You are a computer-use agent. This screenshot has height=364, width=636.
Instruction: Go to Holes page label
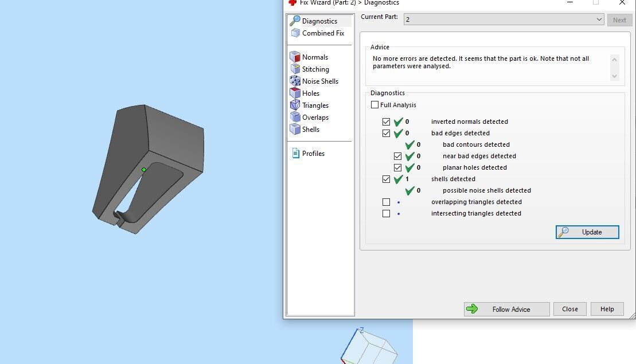click(311, 93)
